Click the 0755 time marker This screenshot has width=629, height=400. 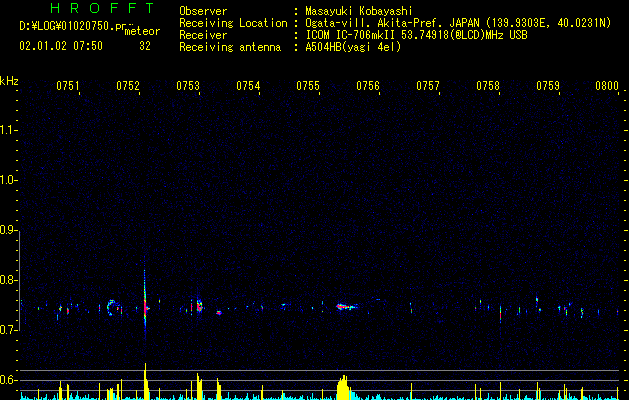pos(308,86)
